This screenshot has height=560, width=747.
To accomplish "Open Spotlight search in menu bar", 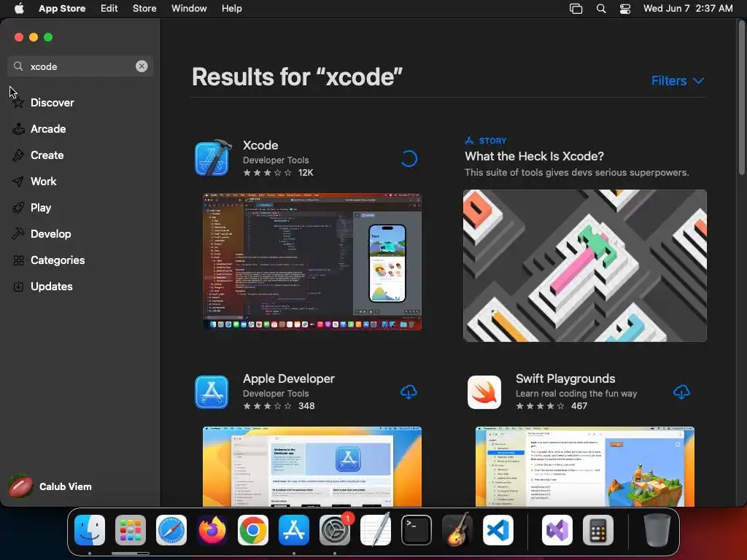I will click(x=601, y=9).
